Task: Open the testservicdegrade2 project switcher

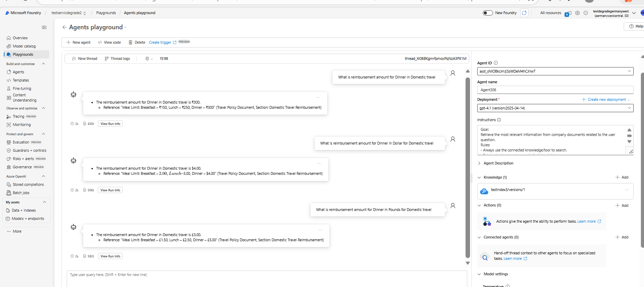Action: (x=69, y=13)
